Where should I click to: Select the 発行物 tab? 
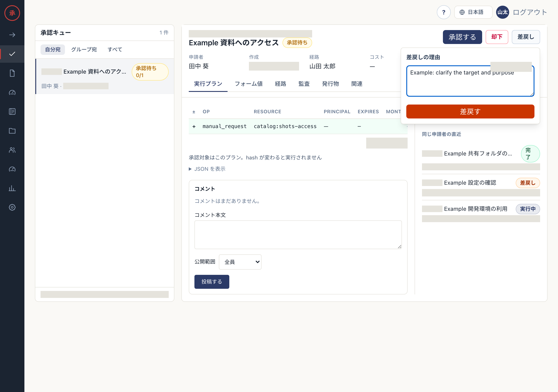330,84
